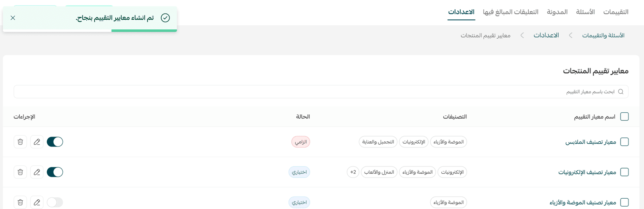Edit معيار تصنيف الإلكترونيات with pencil icon
Image resolution: width=644 pixels, height=209 pixels.
pyautogui.click(x=37, y=172)
